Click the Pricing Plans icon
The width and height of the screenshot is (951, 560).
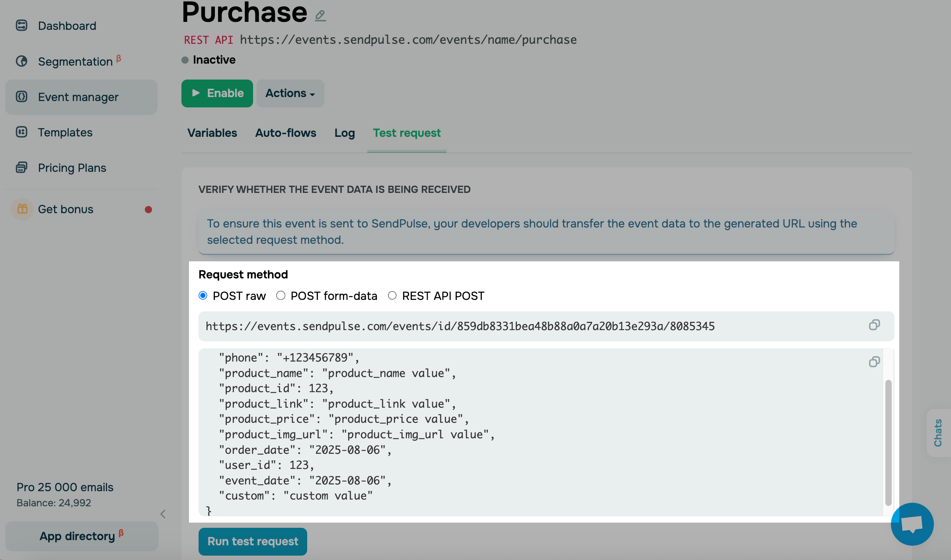tap(21, 167)
